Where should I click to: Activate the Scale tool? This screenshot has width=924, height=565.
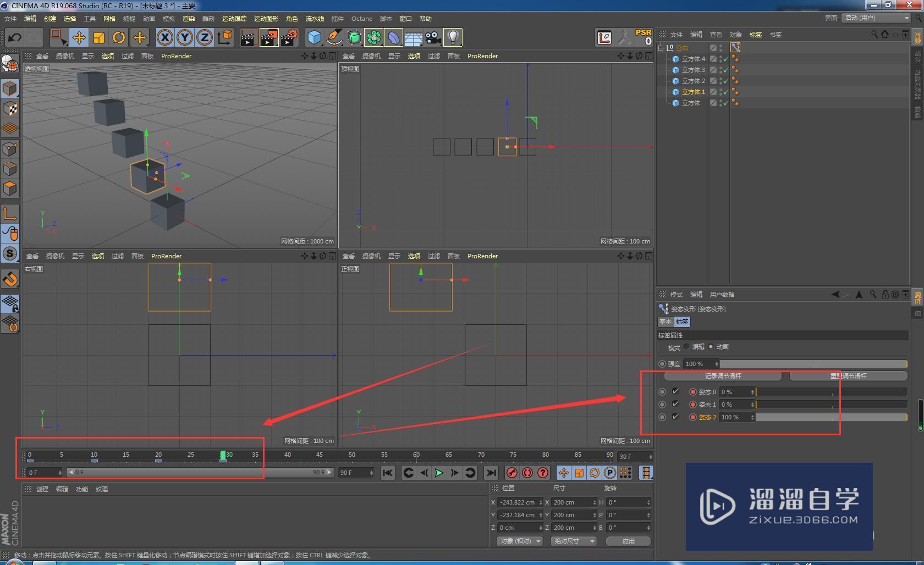click(99, 37)
